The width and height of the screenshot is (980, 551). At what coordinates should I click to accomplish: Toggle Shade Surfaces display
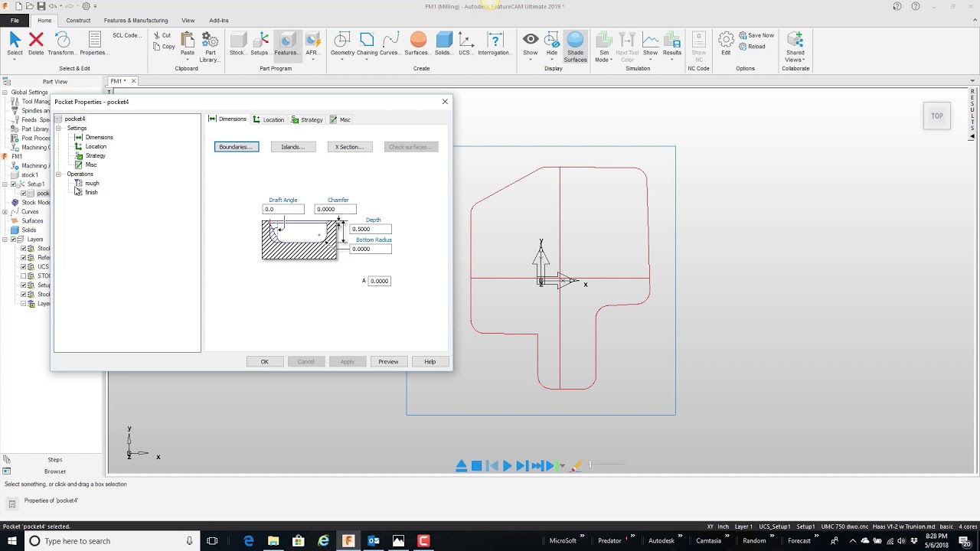pos(575,47)
